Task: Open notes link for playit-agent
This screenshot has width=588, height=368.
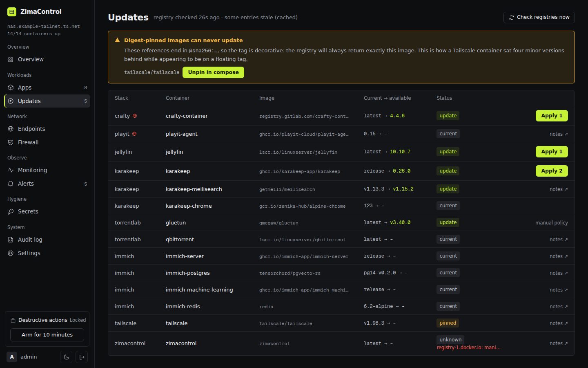Action: coord(559,134)
